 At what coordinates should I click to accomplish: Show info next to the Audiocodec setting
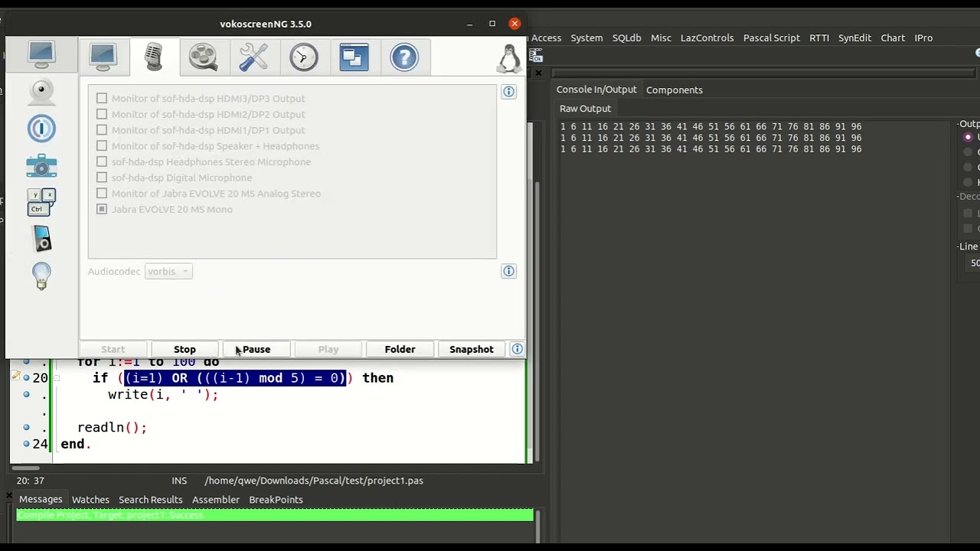coord(508,271)
